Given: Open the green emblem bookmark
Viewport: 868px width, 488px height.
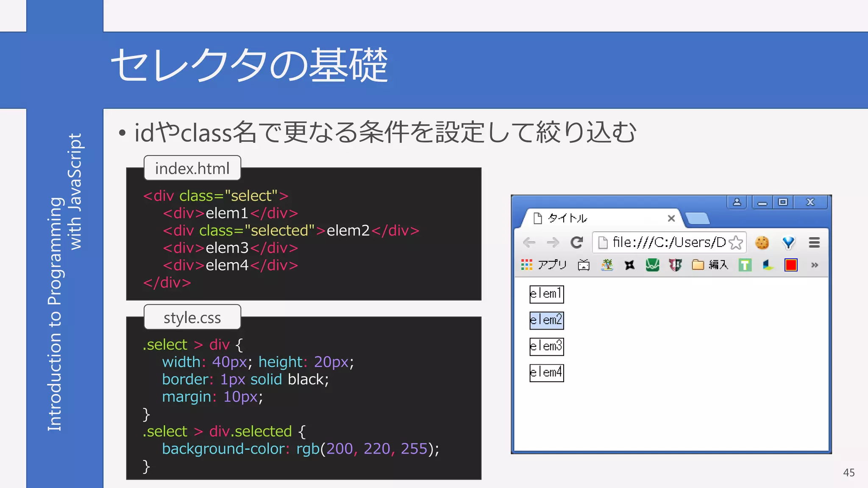Looking at the screenshot, I should click(x=652, y=265).
